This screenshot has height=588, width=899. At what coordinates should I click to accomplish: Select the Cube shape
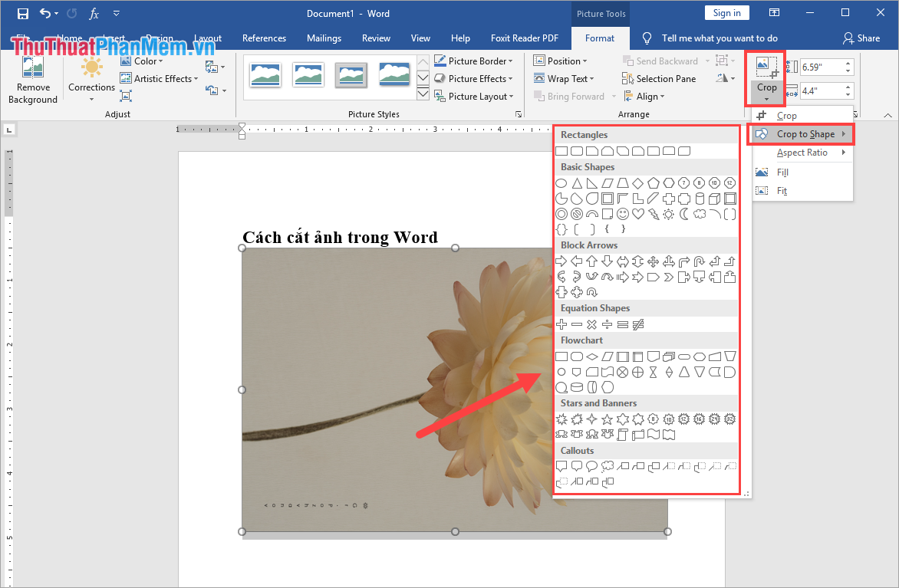[714, 199]
